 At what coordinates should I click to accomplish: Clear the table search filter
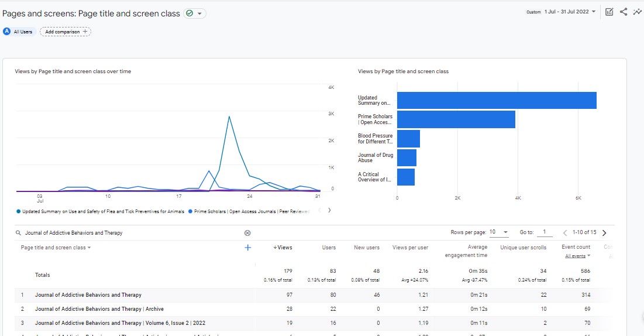click(247, 233)
